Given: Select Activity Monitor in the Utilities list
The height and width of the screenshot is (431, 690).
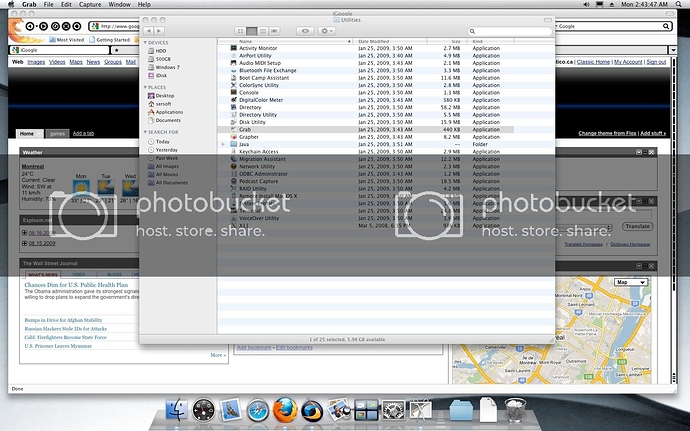Looking at the screenshot, I should 365,48.
